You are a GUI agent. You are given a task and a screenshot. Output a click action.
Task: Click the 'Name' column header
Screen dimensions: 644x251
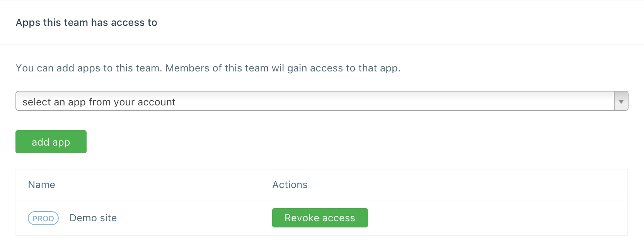[x=42, y=185]
